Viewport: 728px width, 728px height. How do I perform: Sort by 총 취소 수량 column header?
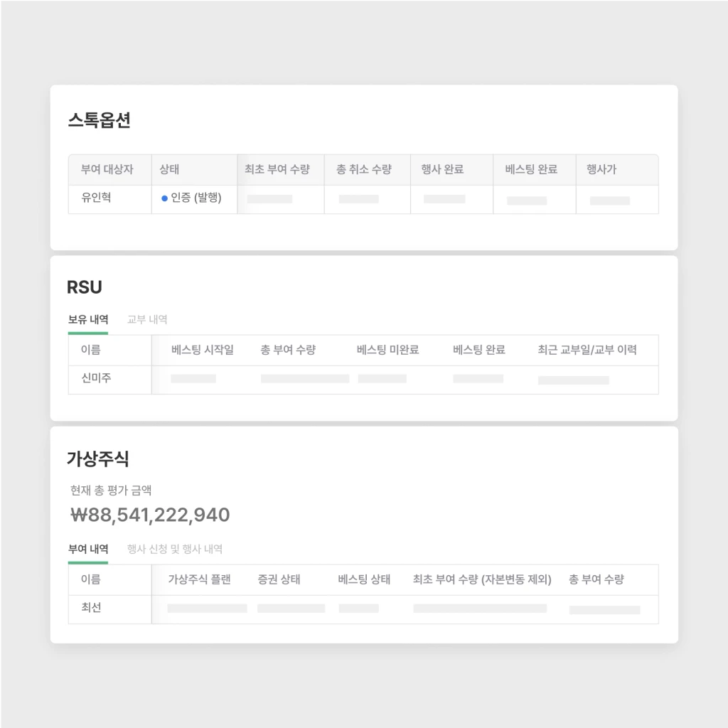[x=364, y=169]
